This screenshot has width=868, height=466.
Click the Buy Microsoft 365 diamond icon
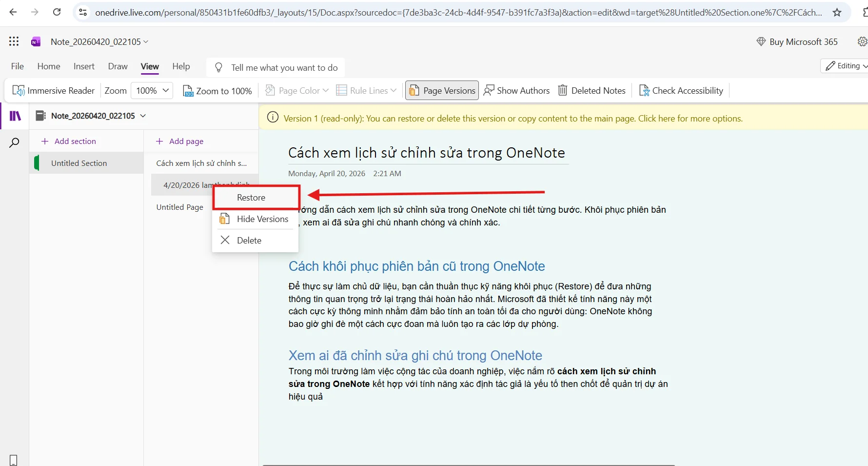(x=761, y=41)
